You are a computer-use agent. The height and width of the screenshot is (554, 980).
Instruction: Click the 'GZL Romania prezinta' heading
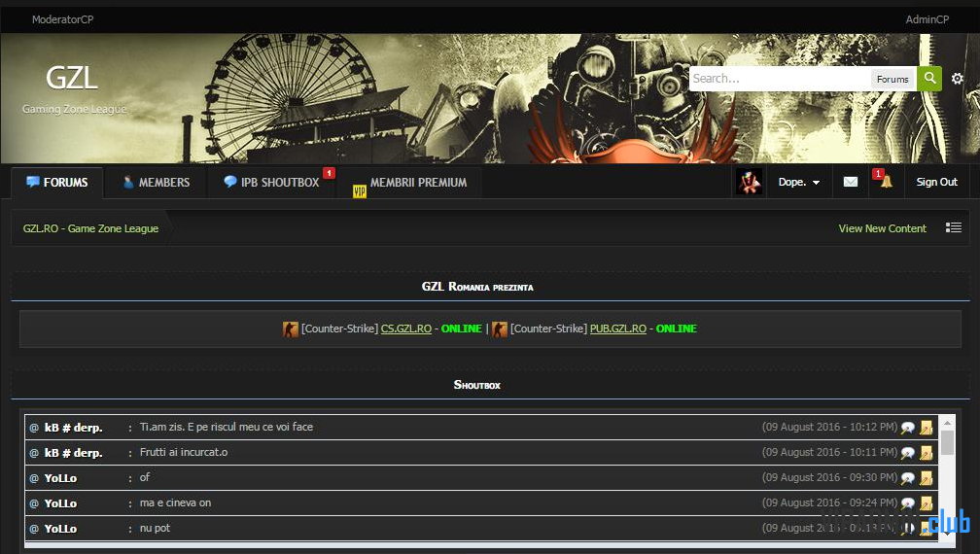tap(477, 287)
